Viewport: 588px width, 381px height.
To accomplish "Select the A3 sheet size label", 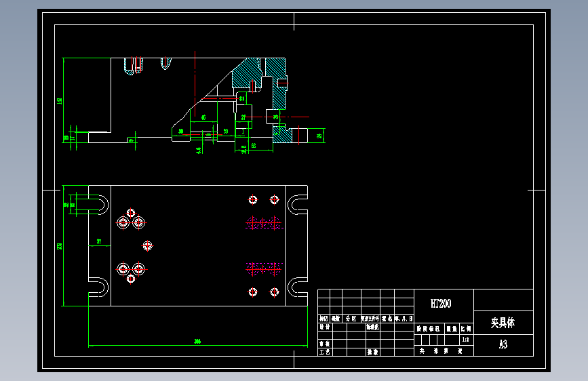I will 503,344.
